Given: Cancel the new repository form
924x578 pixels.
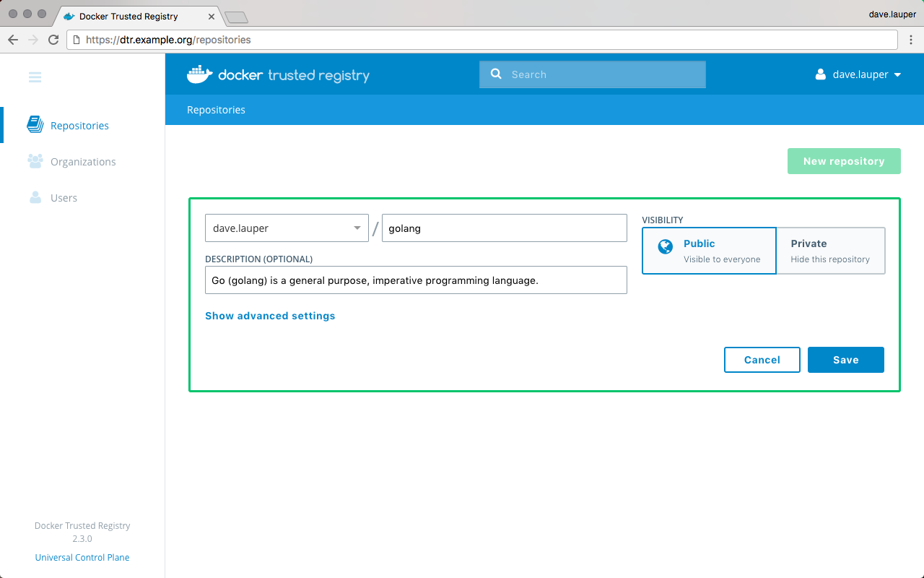Looking at the screenshot, I should tap(762, 360).
